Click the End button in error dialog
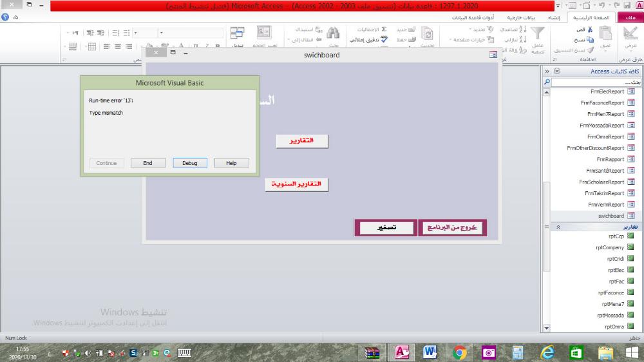 (x=148, y=163)
